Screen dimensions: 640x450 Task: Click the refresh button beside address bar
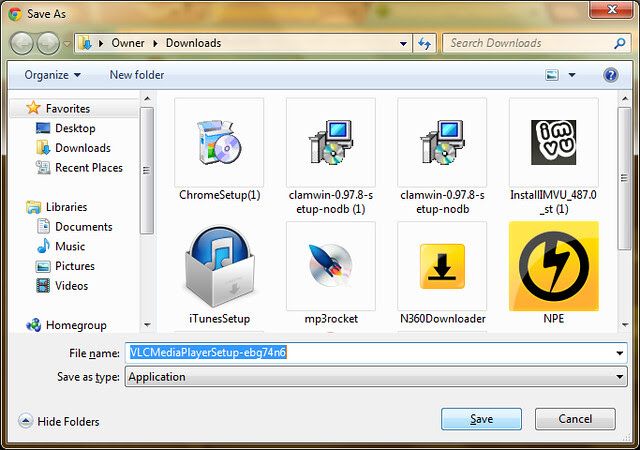[x=424, y=43]
